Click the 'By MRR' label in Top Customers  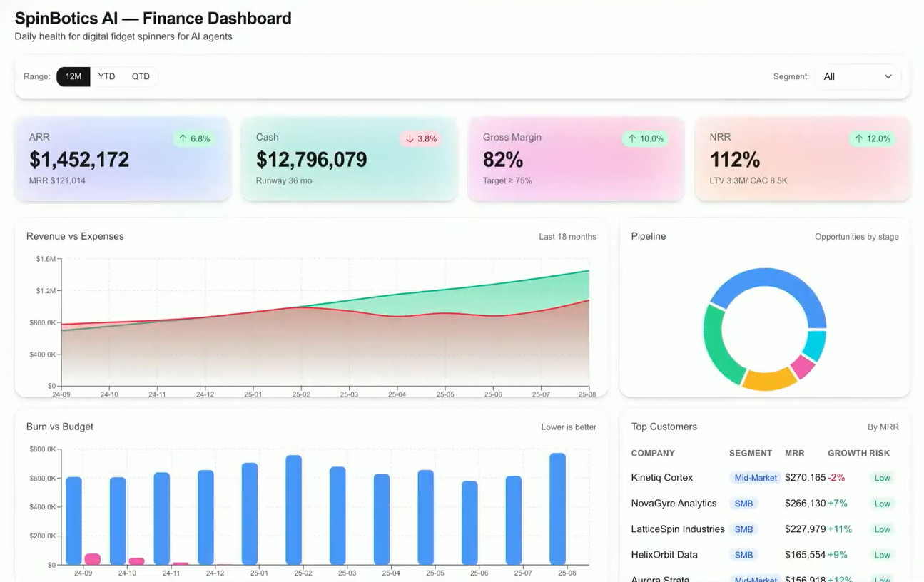coord(883,427)
